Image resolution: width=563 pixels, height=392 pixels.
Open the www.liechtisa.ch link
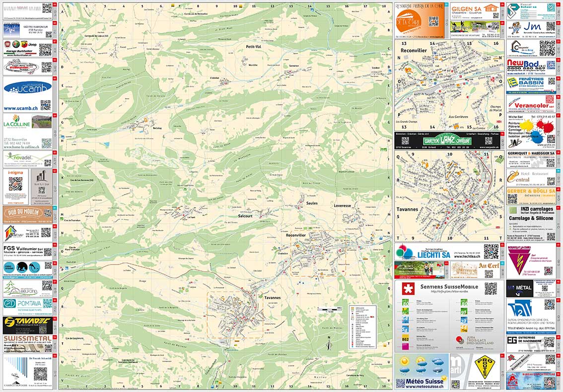coord(467,257)
